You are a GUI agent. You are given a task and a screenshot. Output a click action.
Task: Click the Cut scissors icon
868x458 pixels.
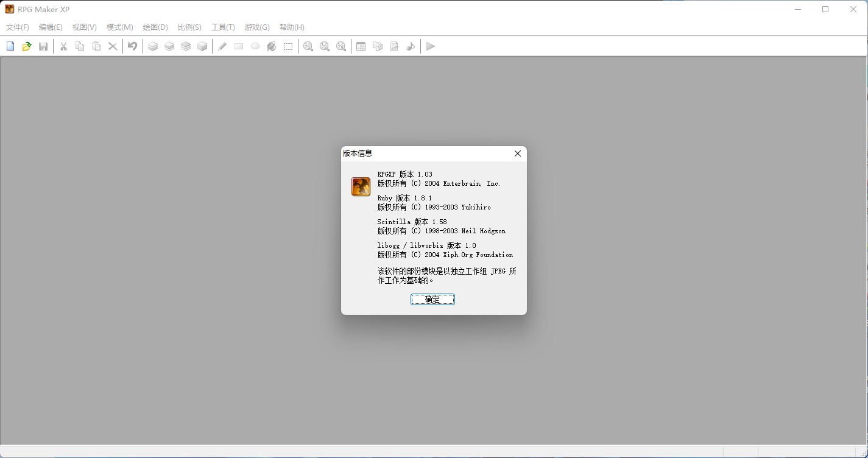coord(63,46)
